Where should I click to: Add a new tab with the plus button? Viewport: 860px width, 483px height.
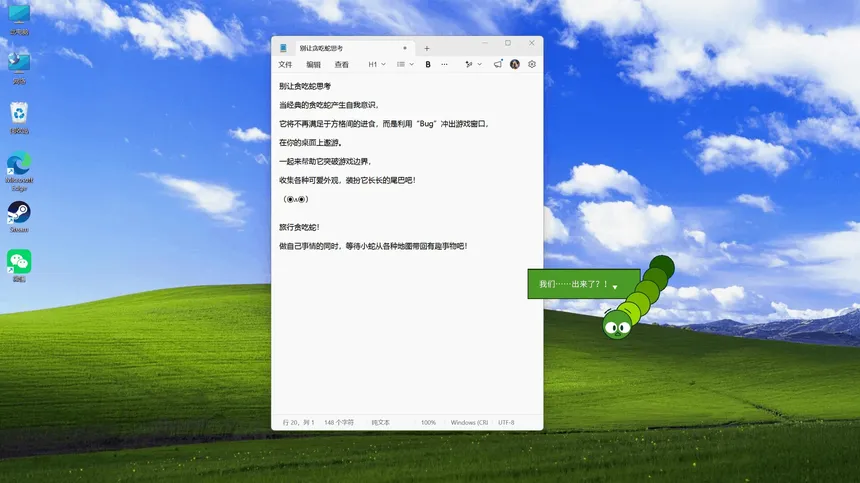coord(427,49)
